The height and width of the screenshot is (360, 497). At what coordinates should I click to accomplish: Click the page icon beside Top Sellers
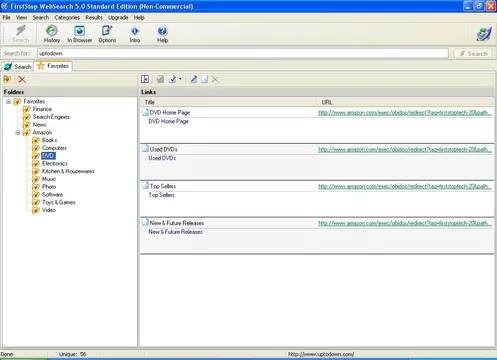click(x=145, y=186)
